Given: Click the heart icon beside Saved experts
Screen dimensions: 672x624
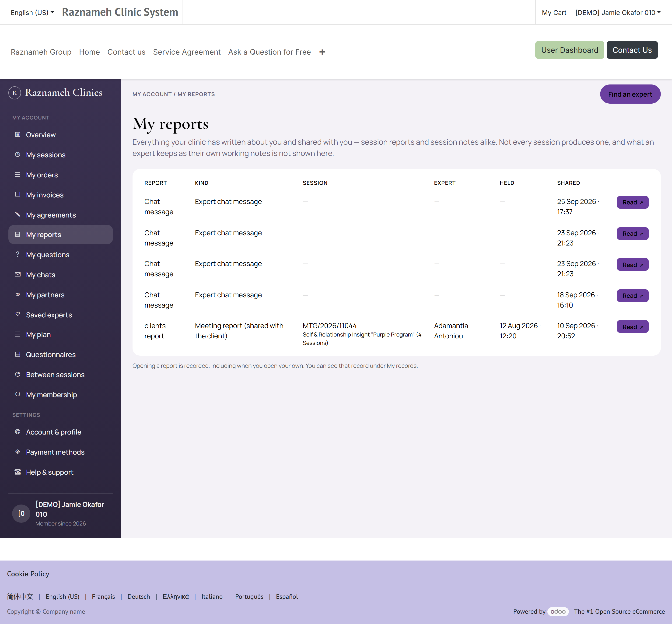Looking at the screenshot, I should (x=17, y=314).
